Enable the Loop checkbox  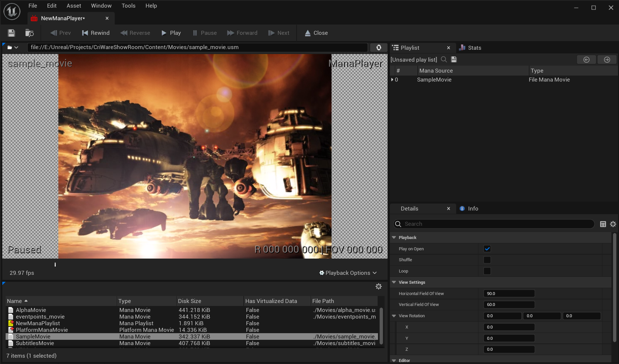(x=487, y=271)
